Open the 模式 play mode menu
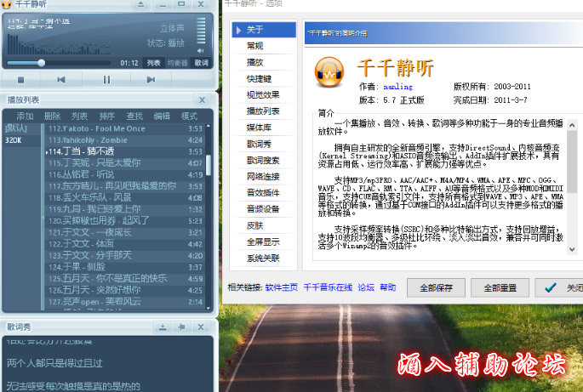Viewport: 583px width, 392px height. point(189,116)
